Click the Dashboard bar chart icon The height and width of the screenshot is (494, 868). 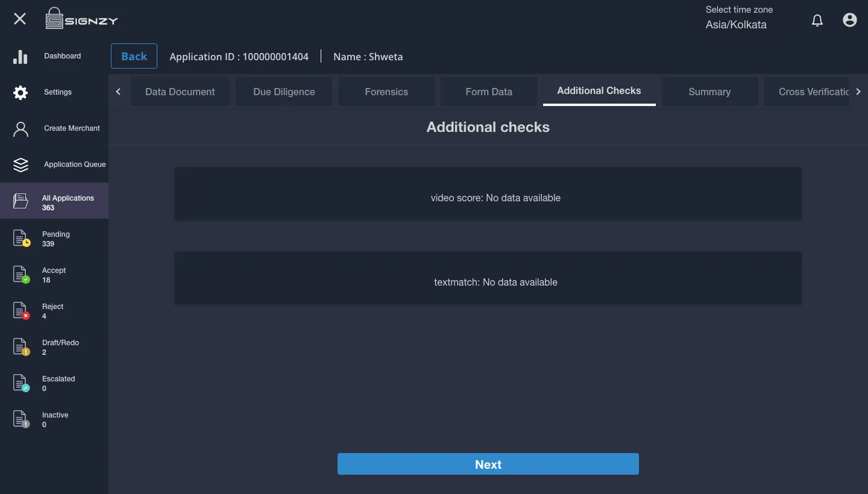coord(20,57)
